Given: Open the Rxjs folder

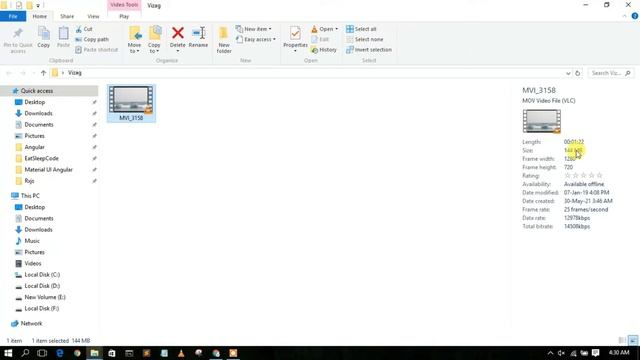Looking at the screenshot, I should coord(29,181).
